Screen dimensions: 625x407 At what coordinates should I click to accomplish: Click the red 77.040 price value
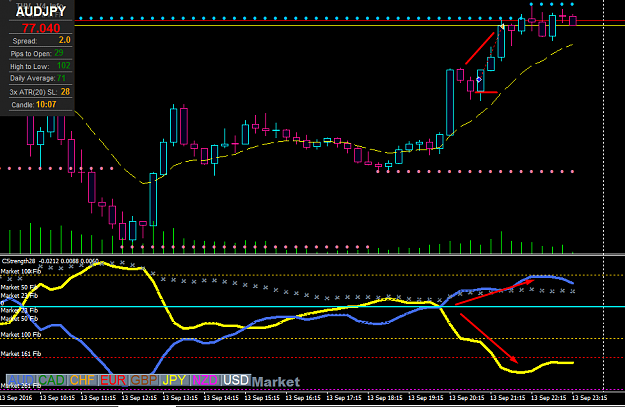41,28
